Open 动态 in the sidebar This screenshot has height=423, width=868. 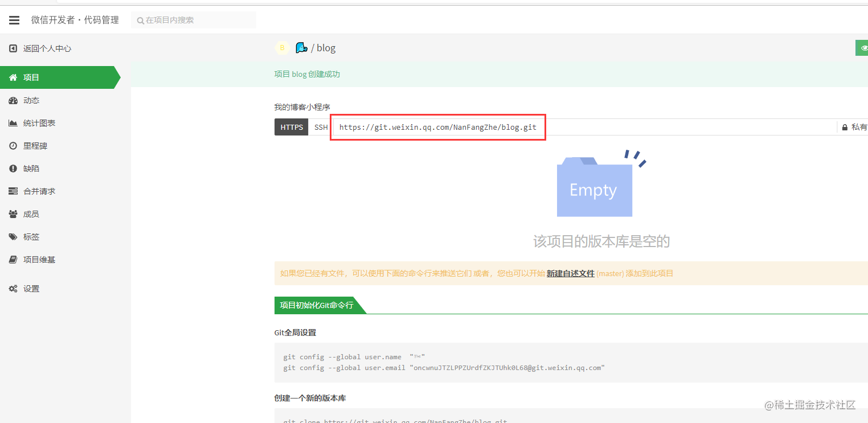coord(31,100)
